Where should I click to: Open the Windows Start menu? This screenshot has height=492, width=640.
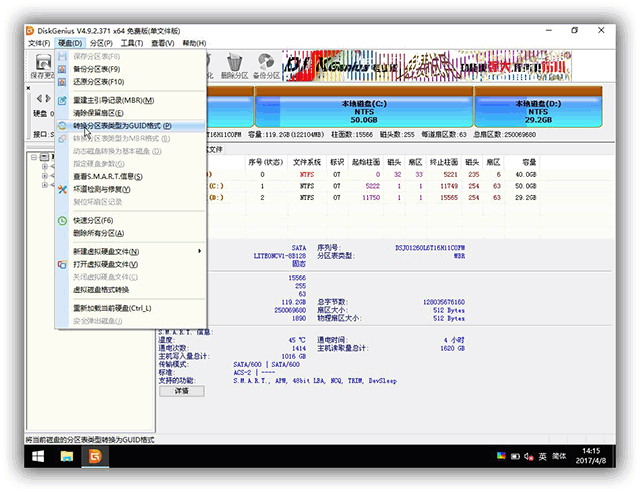point(37,456)
